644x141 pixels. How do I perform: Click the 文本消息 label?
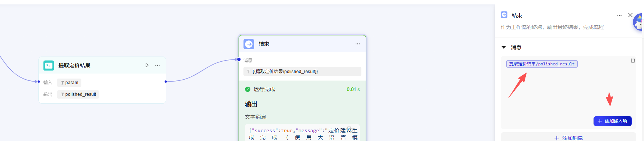pyautogui.click(x=255, y=117)
